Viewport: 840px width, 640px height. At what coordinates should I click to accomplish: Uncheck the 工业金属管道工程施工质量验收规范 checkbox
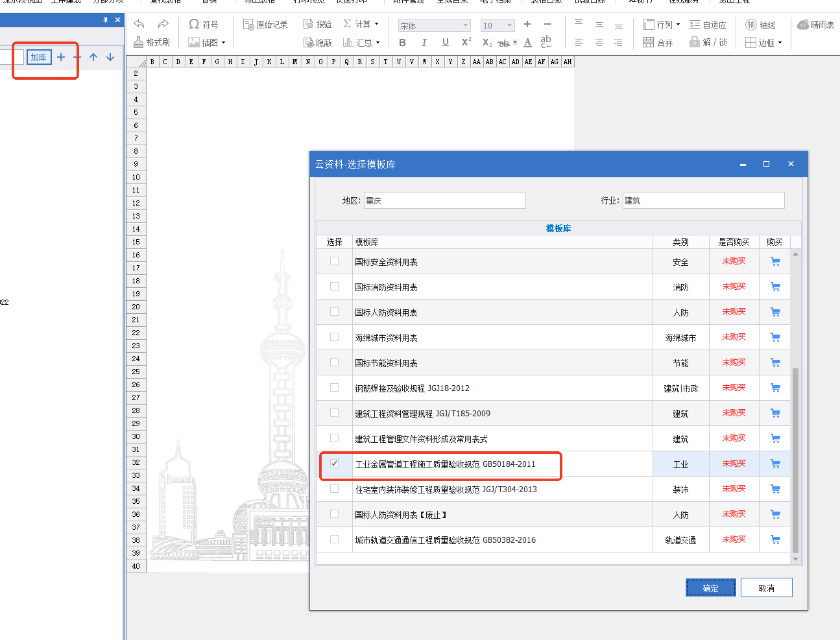click(x=334, y=464)
